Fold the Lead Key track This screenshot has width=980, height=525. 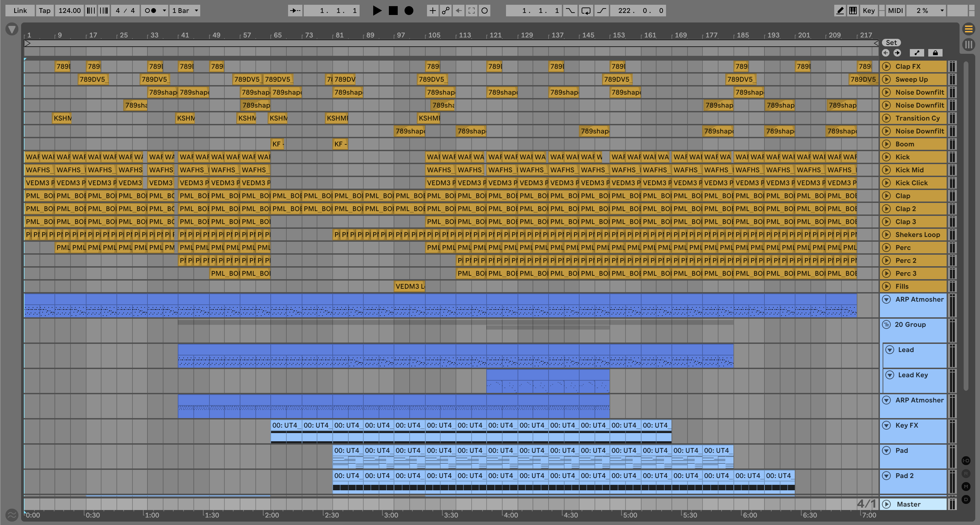(x=889, y=375)
